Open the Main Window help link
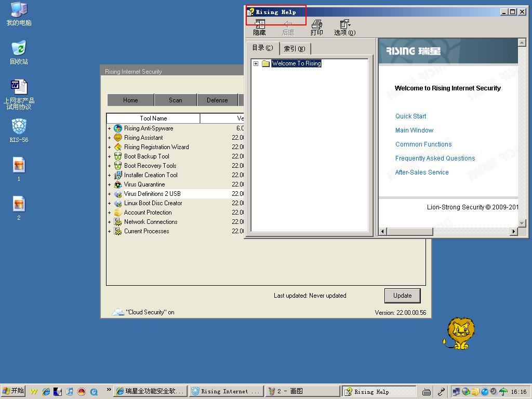The height and width of the screenshot is (399, 532). pos(414,130)
